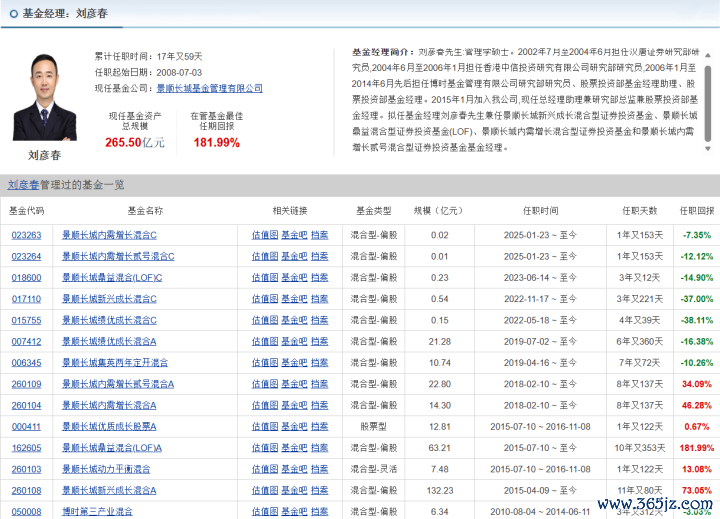This screenshot has width=720, height=519.
Task: Open fund 景顺长城优质成长股票A
Action: point(109,427)
